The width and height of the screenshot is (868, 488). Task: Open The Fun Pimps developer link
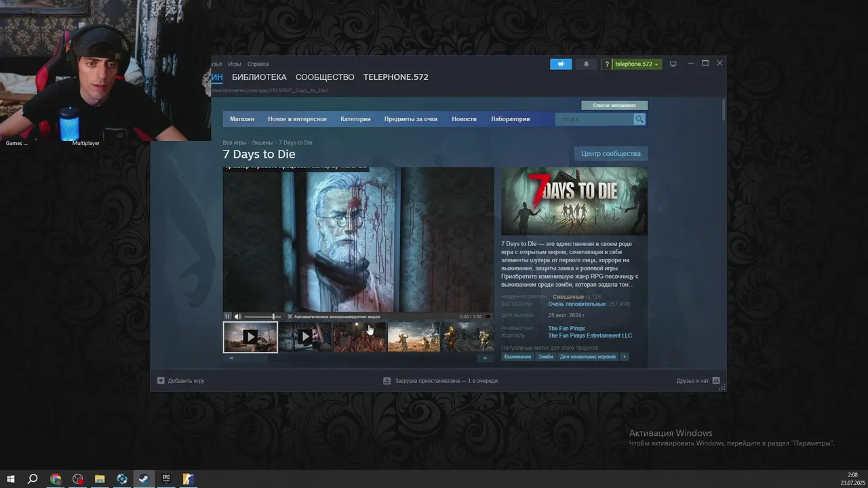(566, 329)
